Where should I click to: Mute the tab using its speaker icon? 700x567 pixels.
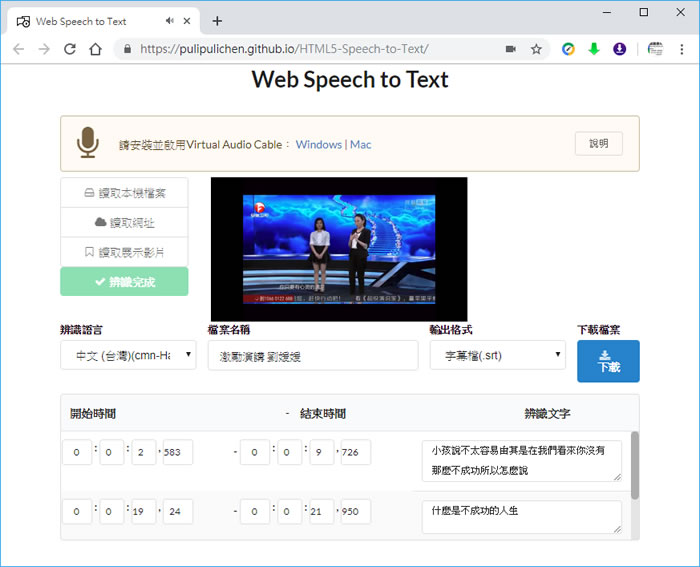coord(170,21)
